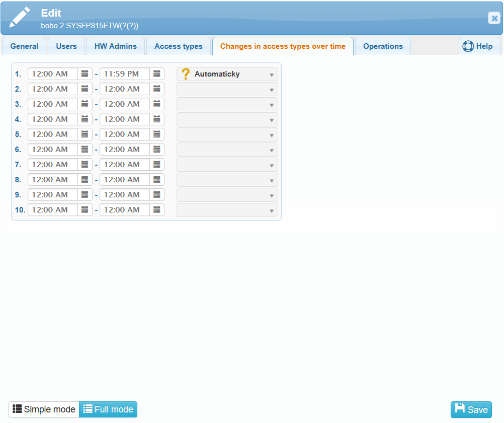Screen dimensions: 504x423
Task: Save the changes
Action: (471, 409)
